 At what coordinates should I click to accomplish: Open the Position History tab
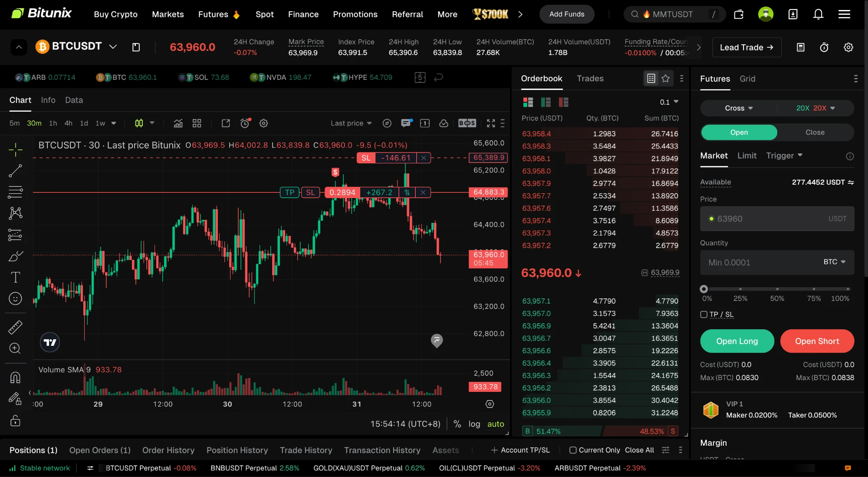point(237,450)
